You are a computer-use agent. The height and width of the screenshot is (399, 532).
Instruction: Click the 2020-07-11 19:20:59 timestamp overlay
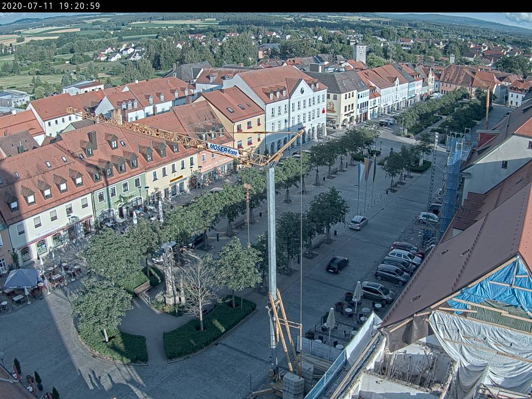pyautogui.click(x=51, y=6)
